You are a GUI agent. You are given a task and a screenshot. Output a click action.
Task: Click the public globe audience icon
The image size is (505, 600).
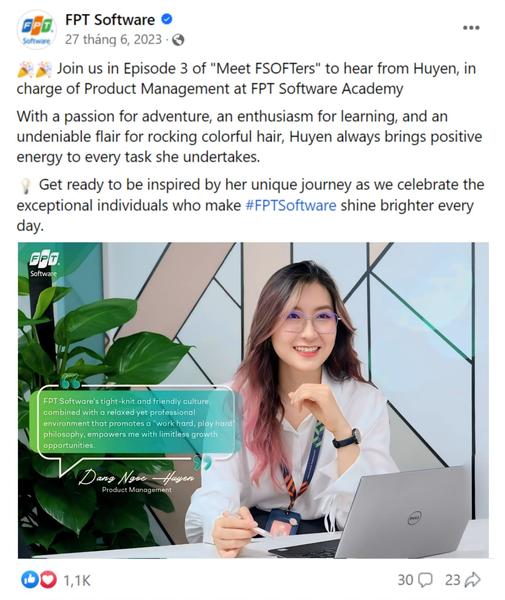point(178,40)
